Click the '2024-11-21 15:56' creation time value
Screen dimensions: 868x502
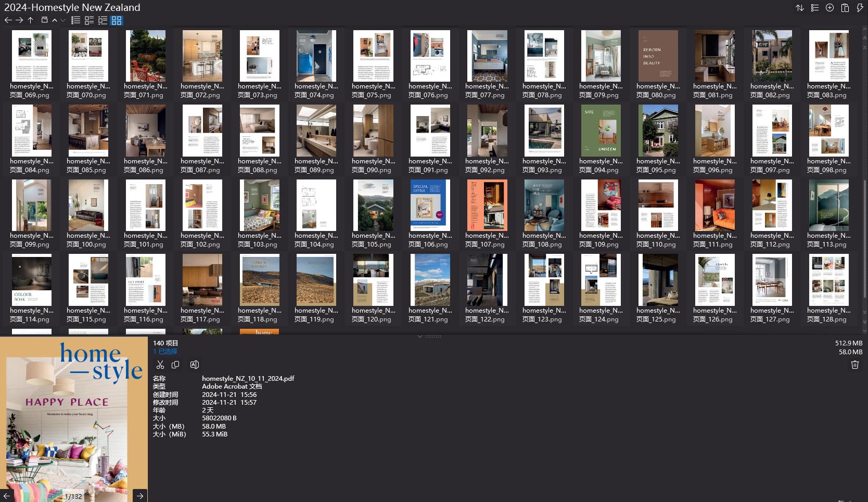(229, 395)
